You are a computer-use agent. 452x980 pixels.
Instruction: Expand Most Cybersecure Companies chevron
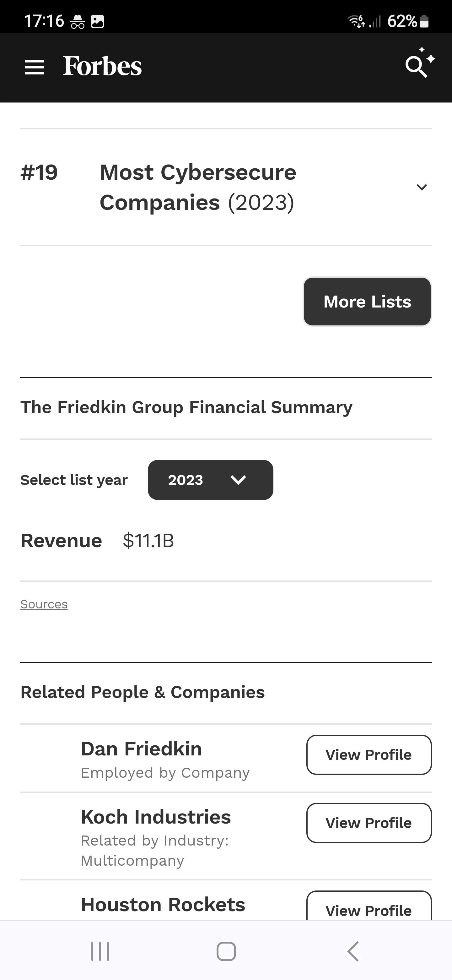tap(422, 187)
